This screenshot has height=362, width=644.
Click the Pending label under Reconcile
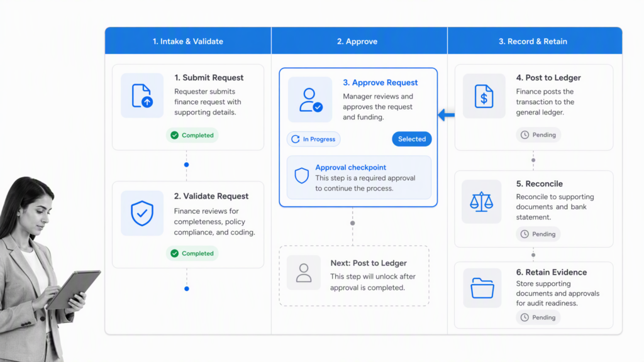[544, 234]
